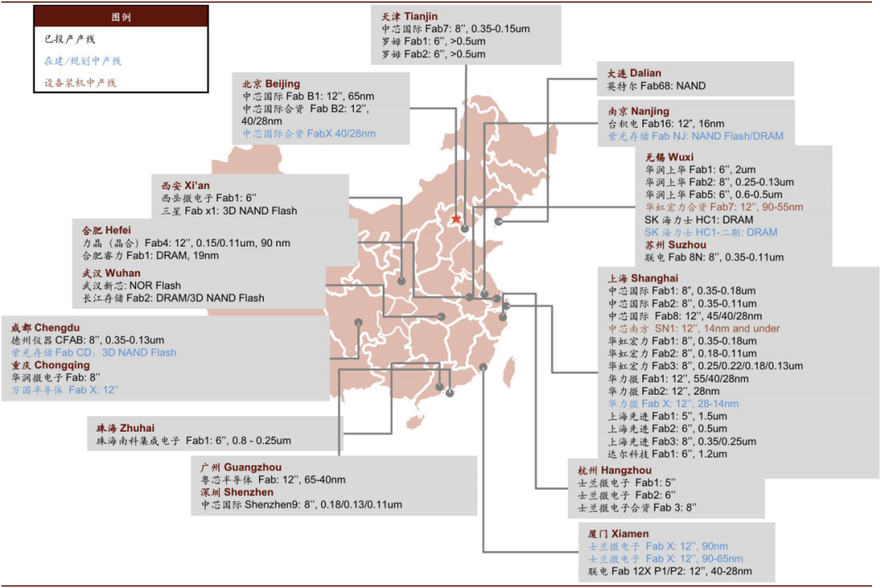Click '台积电 Fab16: 12", 16nm' line
Screen dimensions: 885x588
point(666,124)
